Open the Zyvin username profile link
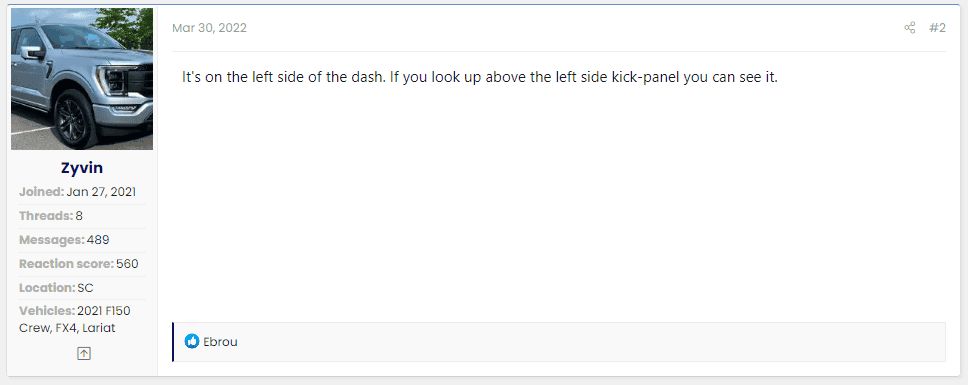 (82, 168)
